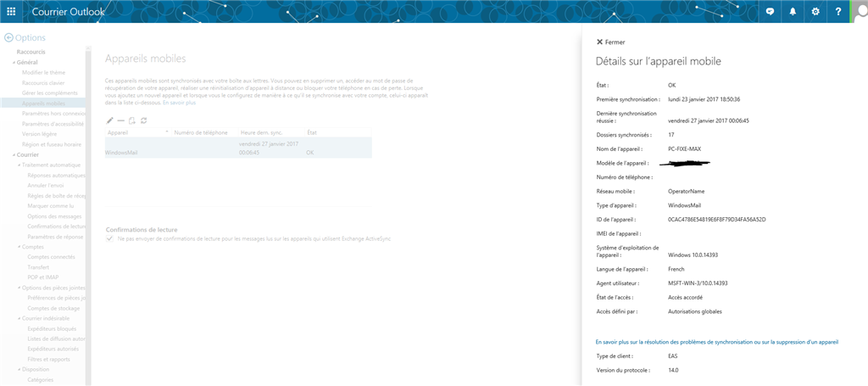Screen dimensions: 868x386
Task: Open Expéditeurs bloqués
Action: 52,329
